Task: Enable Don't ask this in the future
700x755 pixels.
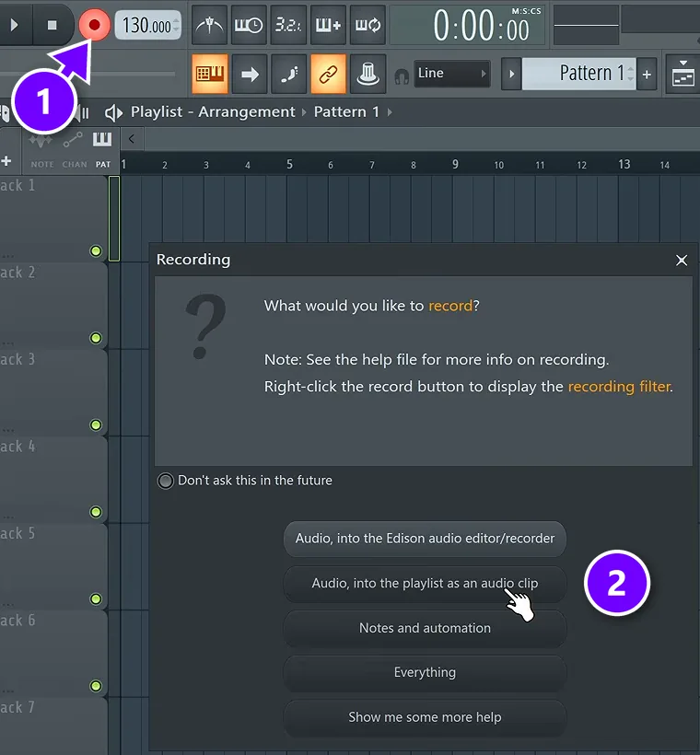Action: [x=165, y=481]
